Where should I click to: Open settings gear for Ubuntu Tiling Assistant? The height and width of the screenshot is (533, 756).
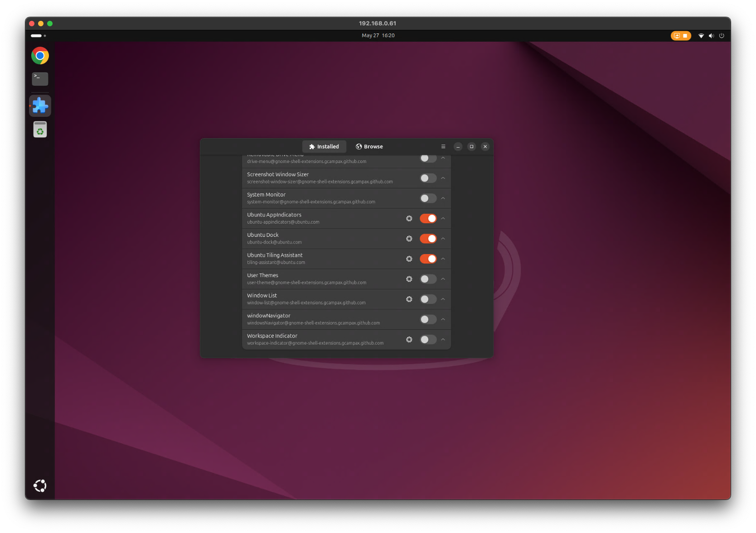[409, 259]
